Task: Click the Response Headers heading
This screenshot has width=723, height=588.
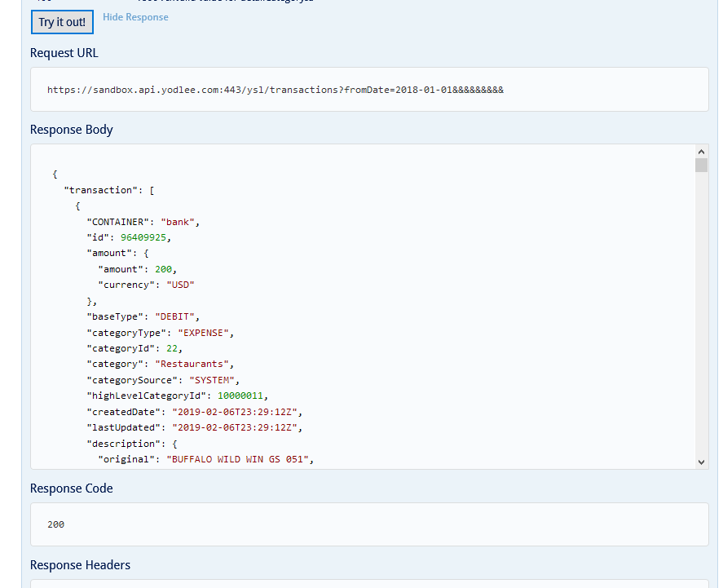Action: 80,565
